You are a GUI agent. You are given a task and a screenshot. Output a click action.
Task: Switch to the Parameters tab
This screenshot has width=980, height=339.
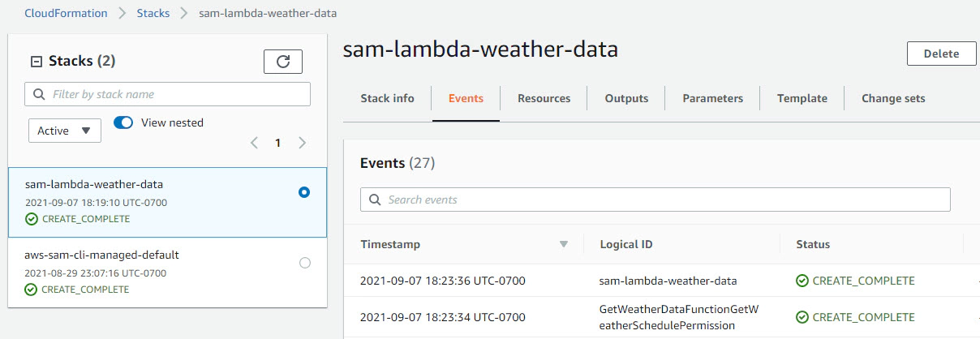712,99
